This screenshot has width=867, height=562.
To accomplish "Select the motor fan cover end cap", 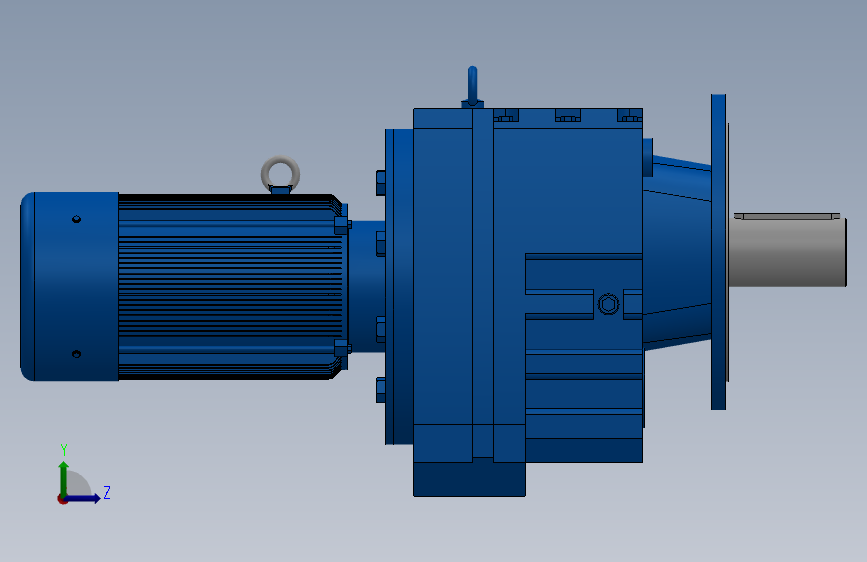I will pyautogui.click(x=70, y=287).
